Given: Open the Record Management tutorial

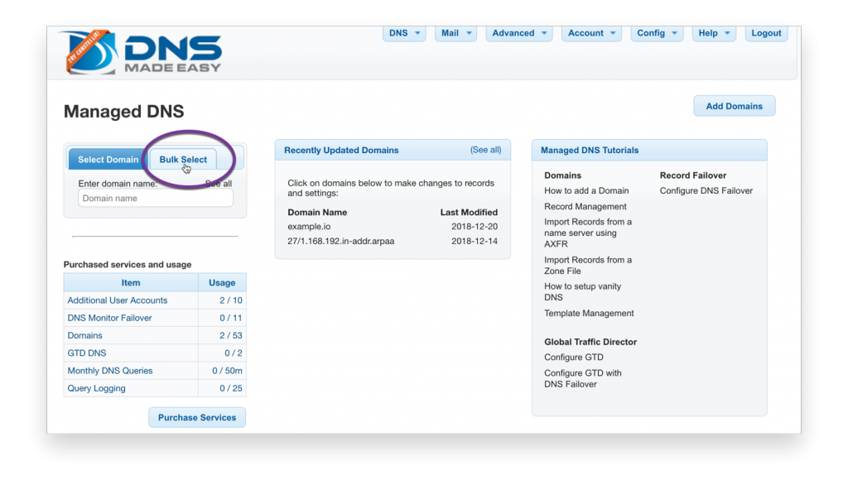Looking at the screenshot, I should point(585,206).
